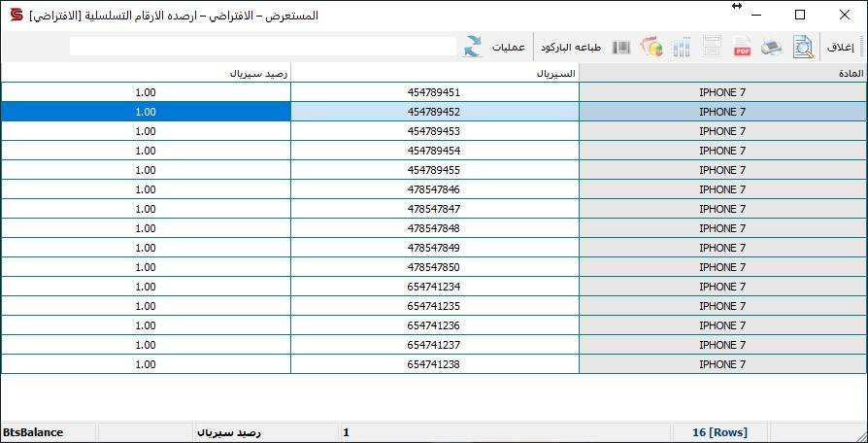The image size is (868, 443).
Task: Click the highlighted 1.00 balance in row 454789452
Action: coord(146,112)
